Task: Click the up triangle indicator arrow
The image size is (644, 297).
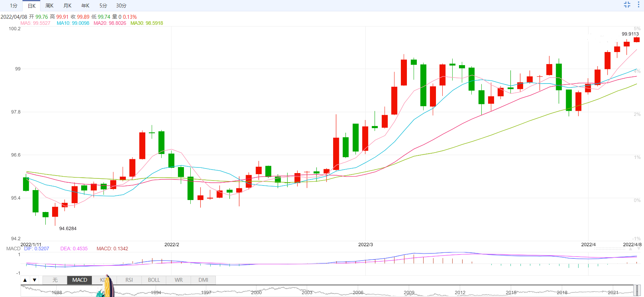Action: pos(25,280)
